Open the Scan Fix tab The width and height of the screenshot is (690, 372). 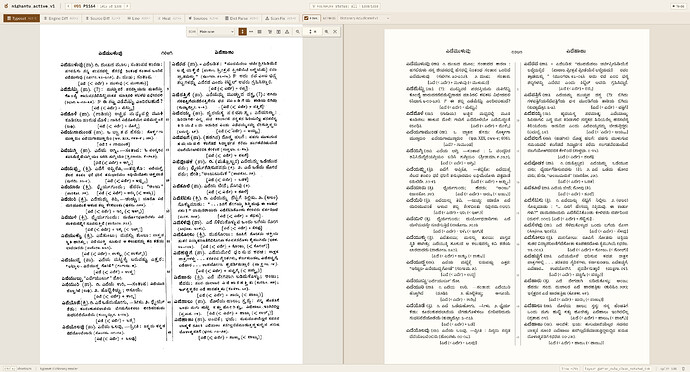click(281, 18)
